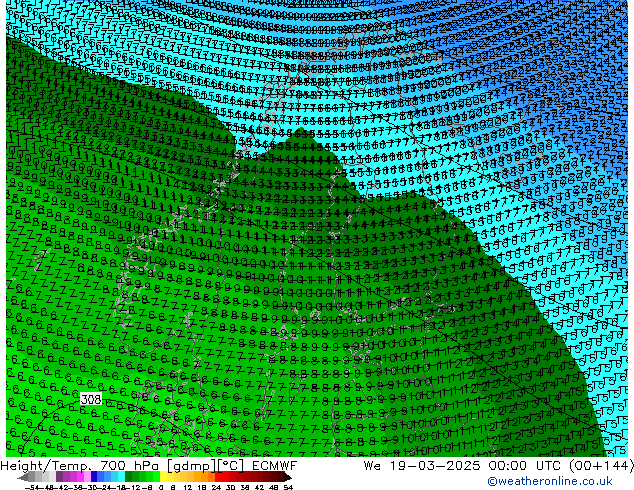Click the dark blue swatch in the legend
Viewport: 634px width, 490px height.
tap(94, 477)
